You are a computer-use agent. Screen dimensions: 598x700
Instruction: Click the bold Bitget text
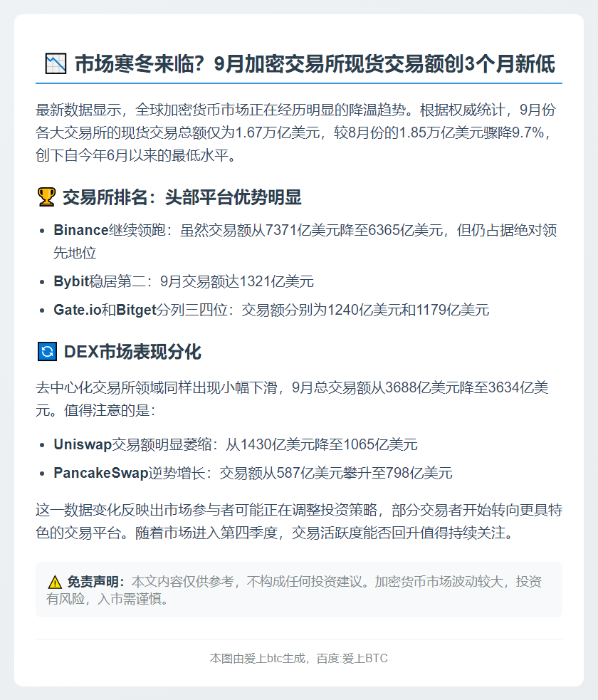pos(136,310)
